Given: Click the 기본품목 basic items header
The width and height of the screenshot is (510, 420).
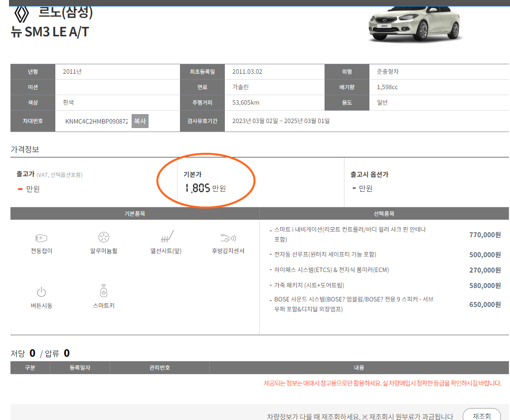Looking at the screenshot, I should pos(135,214).
